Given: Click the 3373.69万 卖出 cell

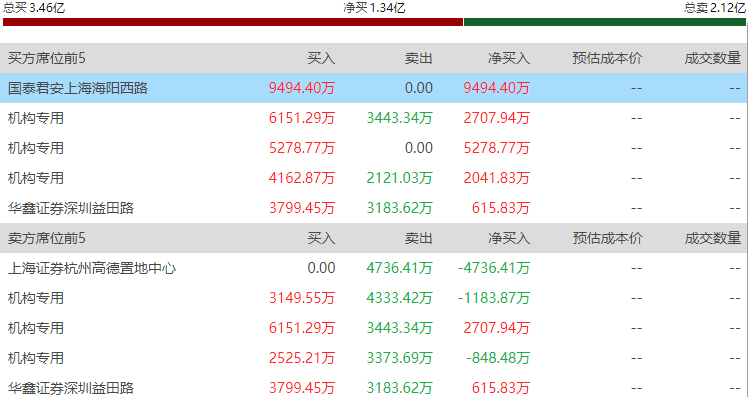Looking at the screenshot, I should click(x=399, y=358).
